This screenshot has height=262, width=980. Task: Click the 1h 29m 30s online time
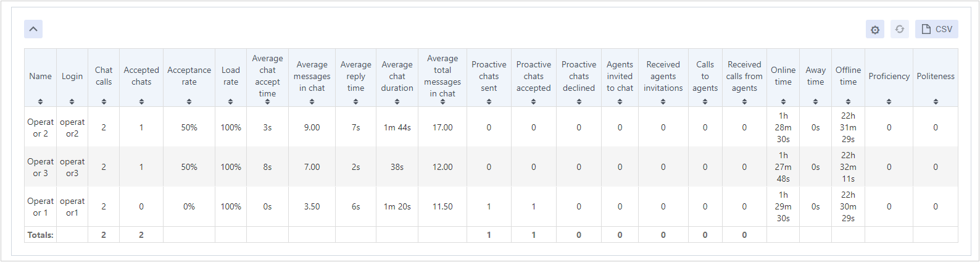click(783, 206)
